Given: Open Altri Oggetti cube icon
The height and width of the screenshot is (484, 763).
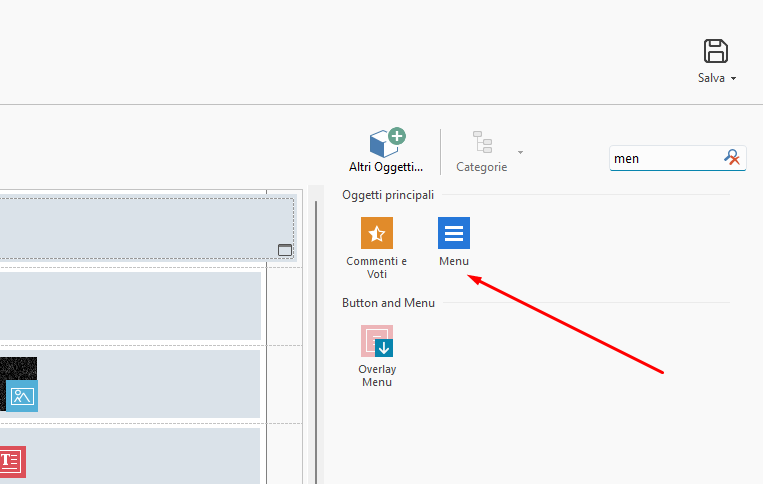Looking at the screenshot, I should pyautogui.click(x=386, y=143).
